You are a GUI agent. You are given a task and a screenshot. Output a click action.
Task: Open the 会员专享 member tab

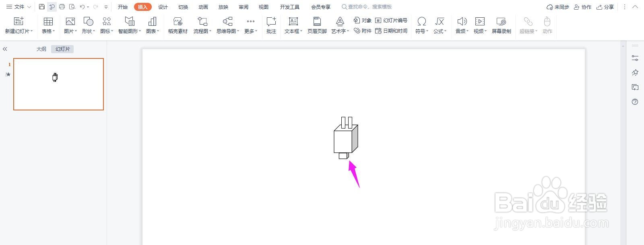(x=321, y=7)
